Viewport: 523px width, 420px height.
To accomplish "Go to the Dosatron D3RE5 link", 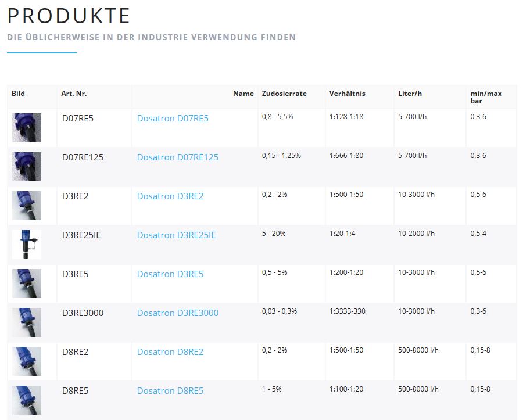I will click(x=170, y=274).
